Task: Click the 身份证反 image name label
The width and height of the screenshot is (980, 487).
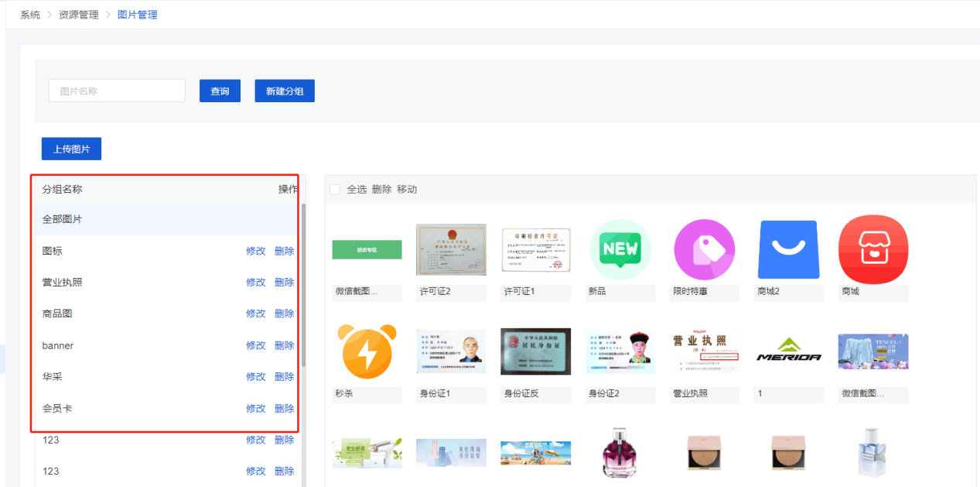Action: pyautogui.click(x=522, y=393)
